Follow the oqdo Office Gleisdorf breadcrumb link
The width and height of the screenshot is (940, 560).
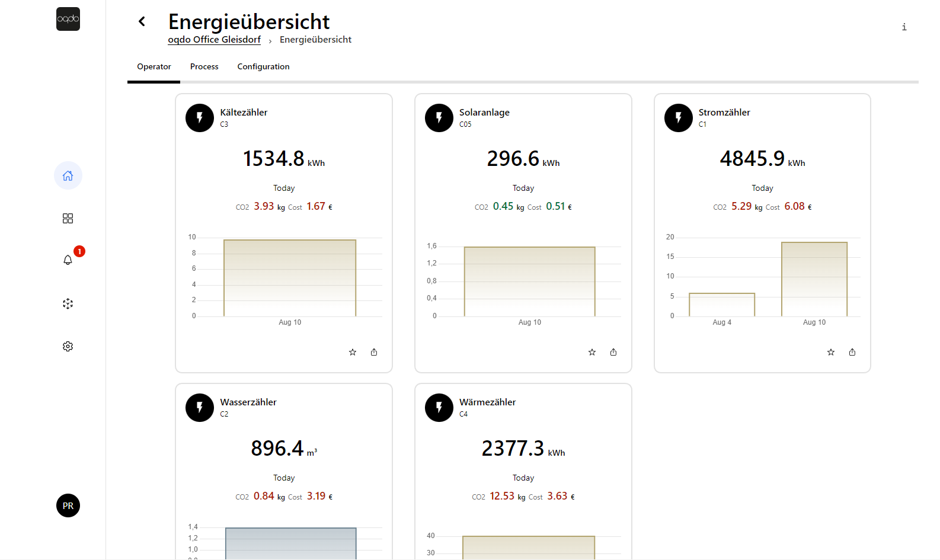(x=214, y=40)
